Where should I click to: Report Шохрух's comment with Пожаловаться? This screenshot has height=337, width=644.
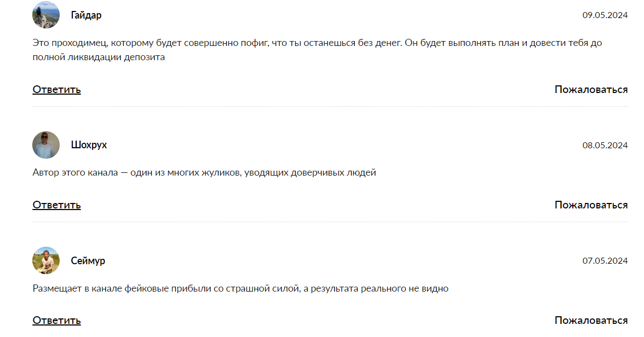tap(590, 205)
